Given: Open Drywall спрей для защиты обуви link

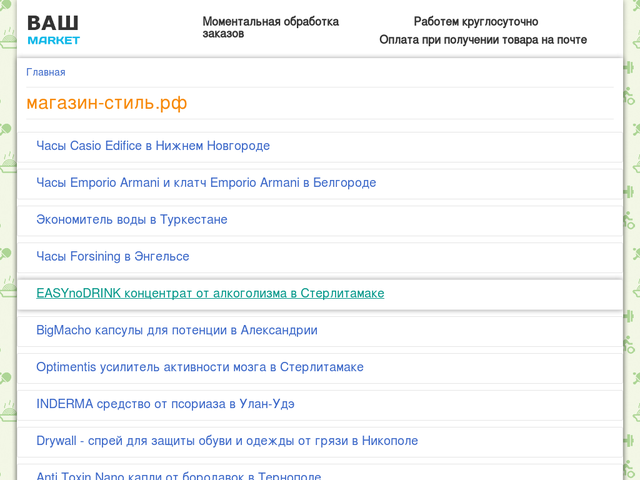Looking at the screenshot, I should coord(227,441).
